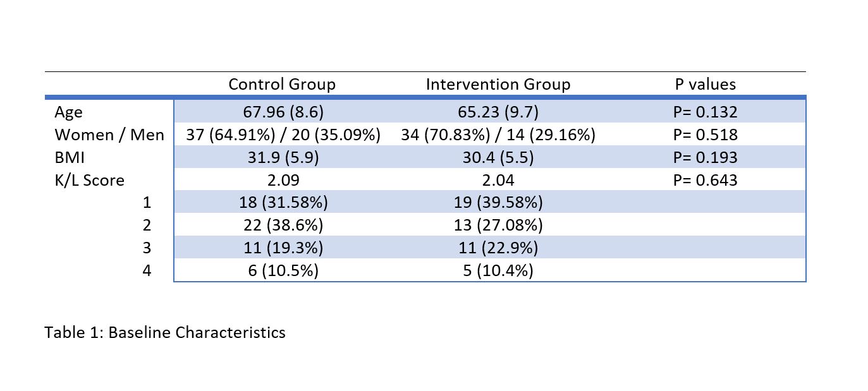868x391 pixels.
Task: Click the intervention age value 65.23 (9.7)
Action: (x=498, y=112)
